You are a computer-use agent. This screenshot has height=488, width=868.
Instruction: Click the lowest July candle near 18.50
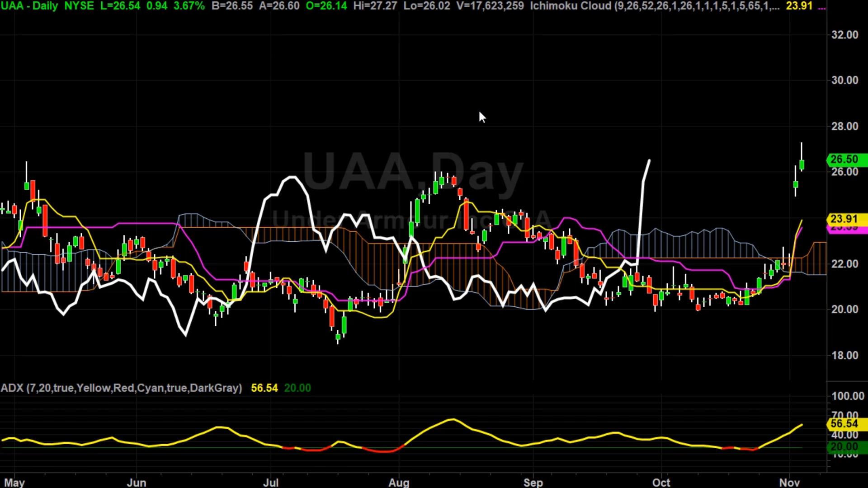click(338, 336)
